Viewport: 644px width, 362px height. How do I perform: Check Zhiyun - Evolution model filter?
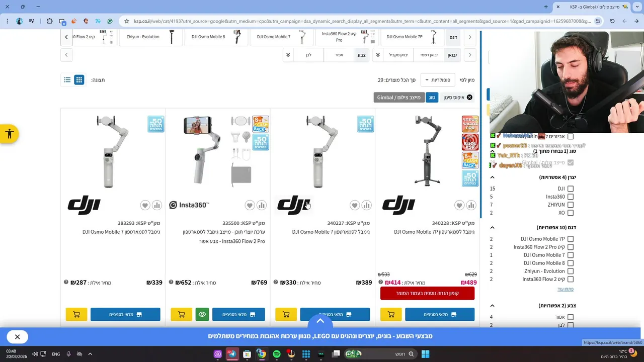(570, 271)
